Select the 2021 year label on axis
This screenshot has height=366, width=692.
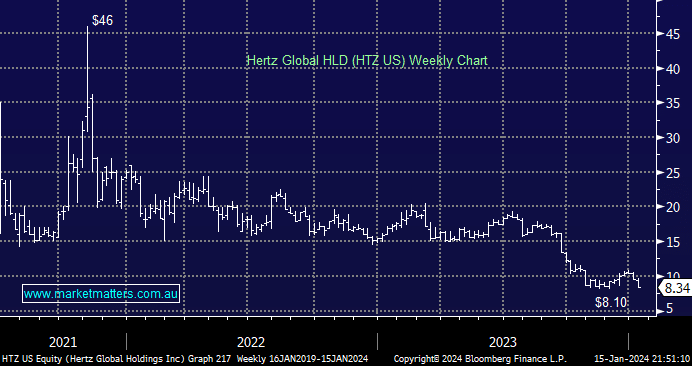[x=63, y=342]
